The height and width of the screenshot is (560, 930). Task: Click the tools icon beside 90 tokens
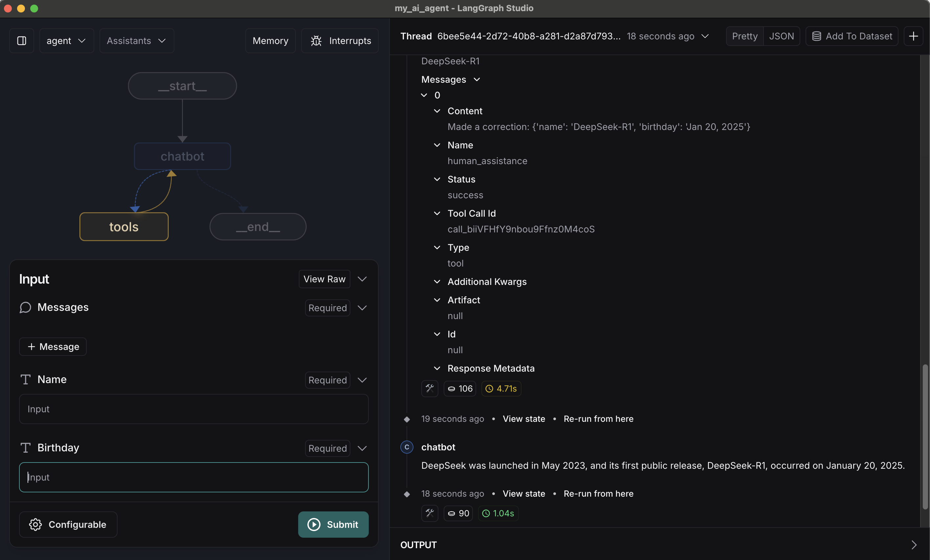430,513
